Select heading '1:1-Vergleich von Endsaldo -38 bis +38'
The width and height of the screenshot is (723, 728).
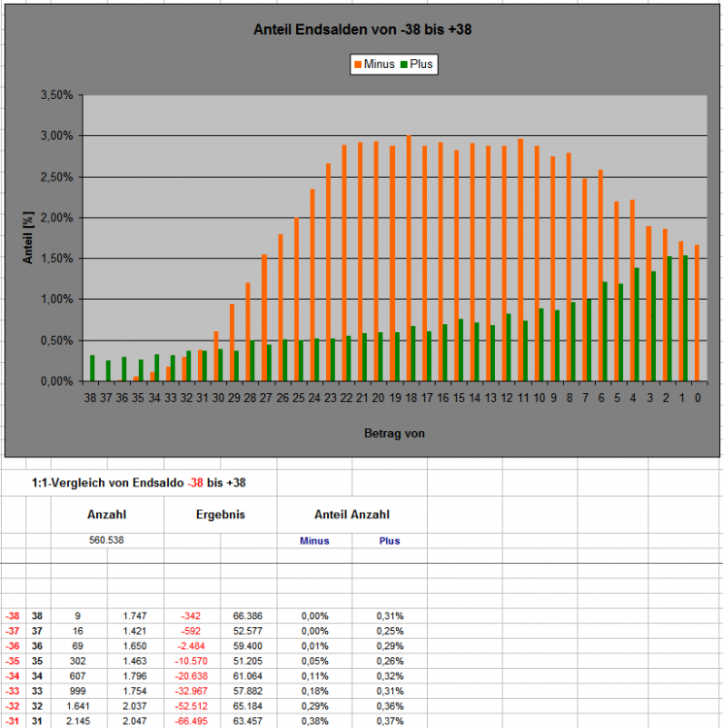click(139, 482)
